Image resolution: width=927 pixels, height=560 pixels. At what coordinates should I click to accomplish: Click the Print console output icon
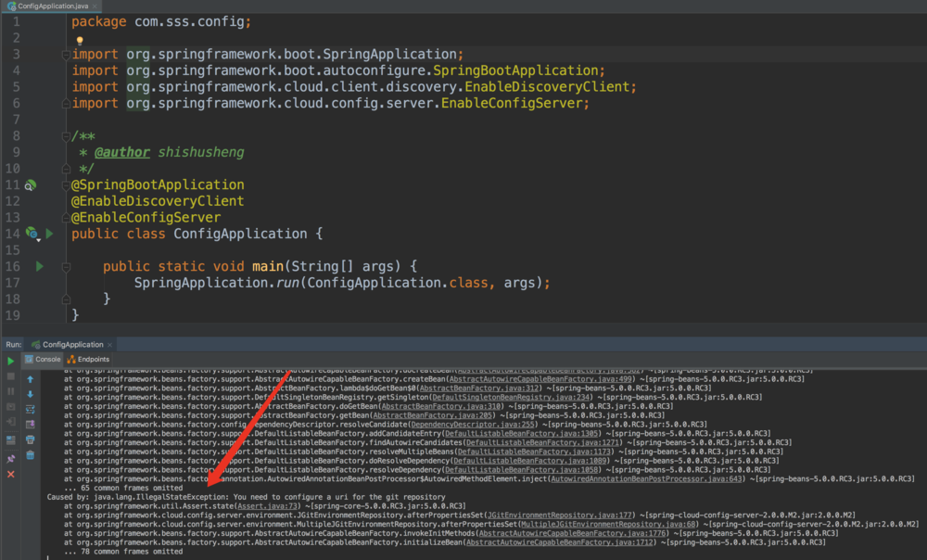tap(31, 439)
